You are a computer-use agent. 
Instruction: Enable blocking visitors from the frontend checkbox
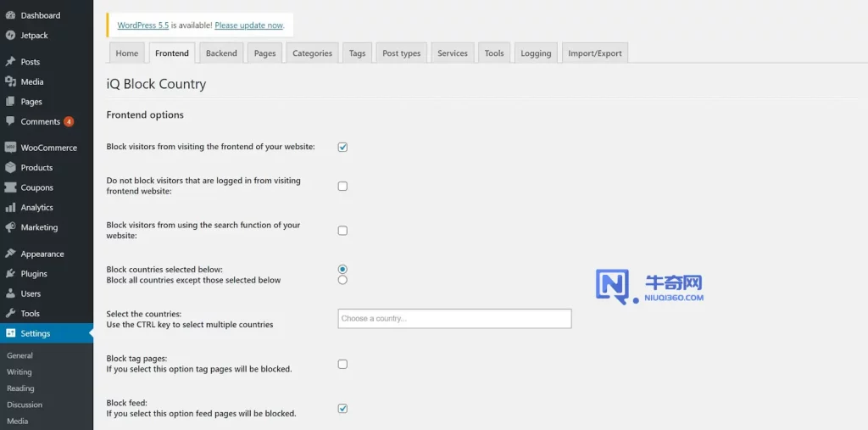pos(342,147)
